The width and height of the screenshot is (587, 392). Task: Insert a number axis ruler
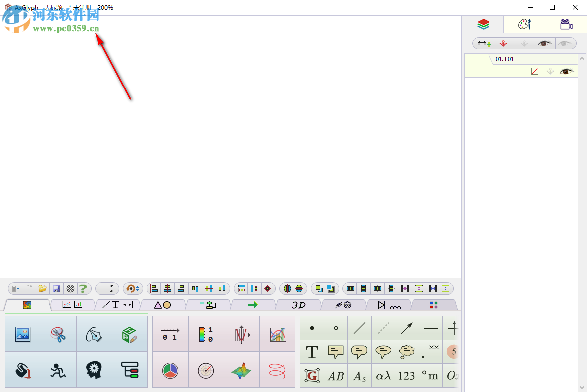click(x=170, y=334)
